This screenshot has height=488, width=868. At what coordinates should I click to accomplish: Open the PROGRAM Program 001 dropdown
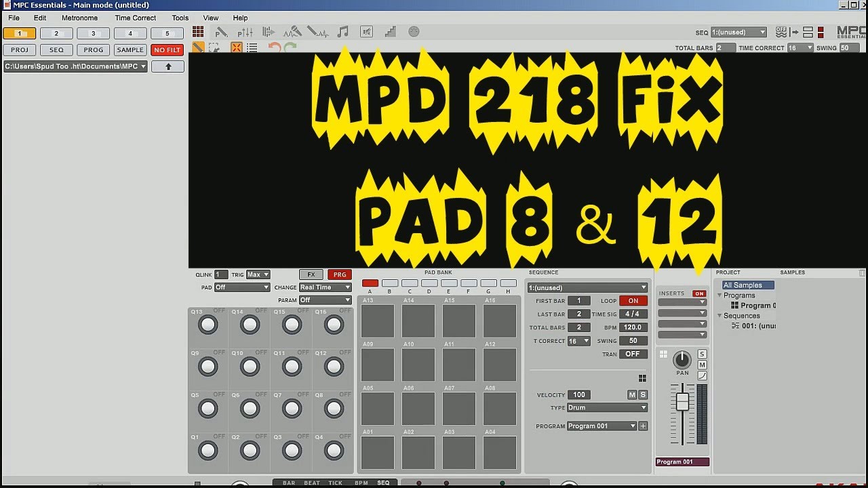pos(602,426)
